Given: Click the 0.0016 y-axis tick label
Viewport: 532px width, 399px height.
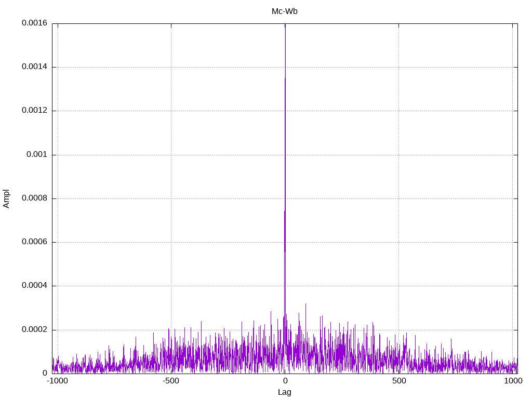Looking at the screenshot, I should [x=34, y=23].
